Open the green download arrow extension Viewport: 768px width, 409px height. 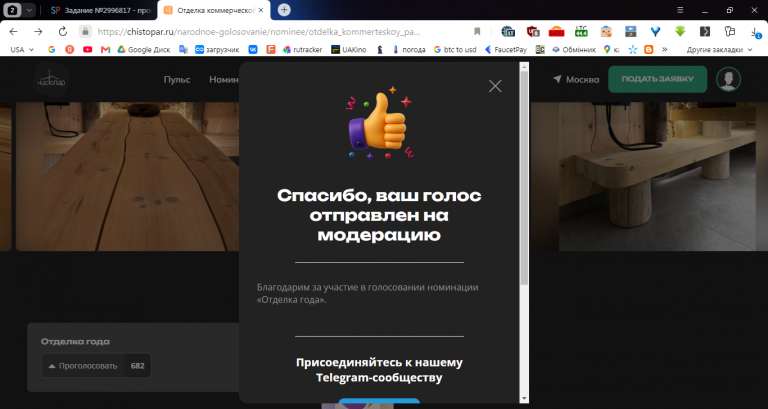680,31
